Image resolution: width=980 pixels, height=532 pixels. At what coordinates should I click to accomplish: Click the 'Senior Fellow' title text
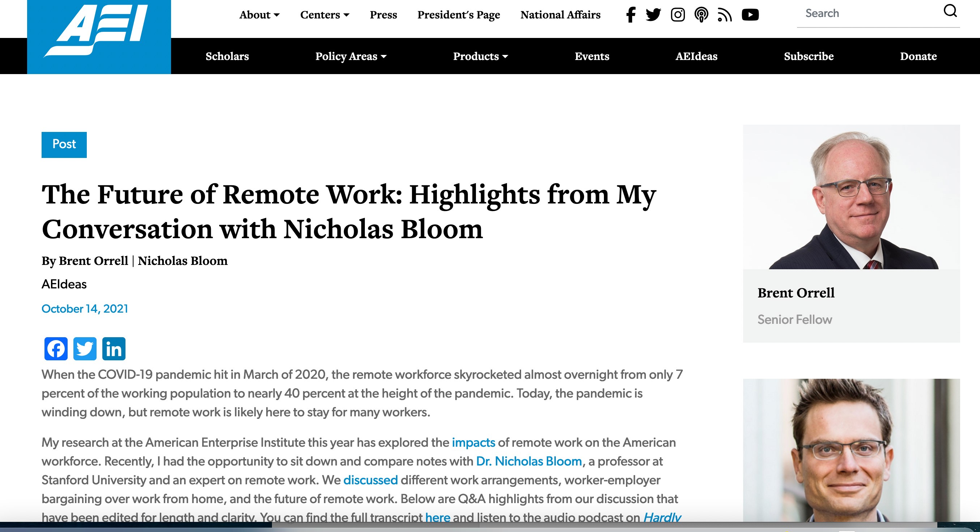794,319
